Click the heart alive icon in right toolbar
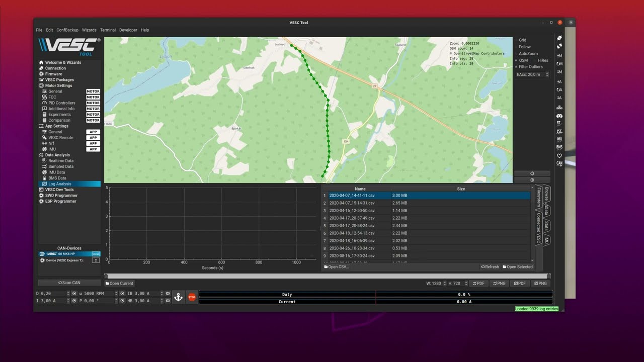The height and width of the screenshot is (362, 644). tap(559, 155)
